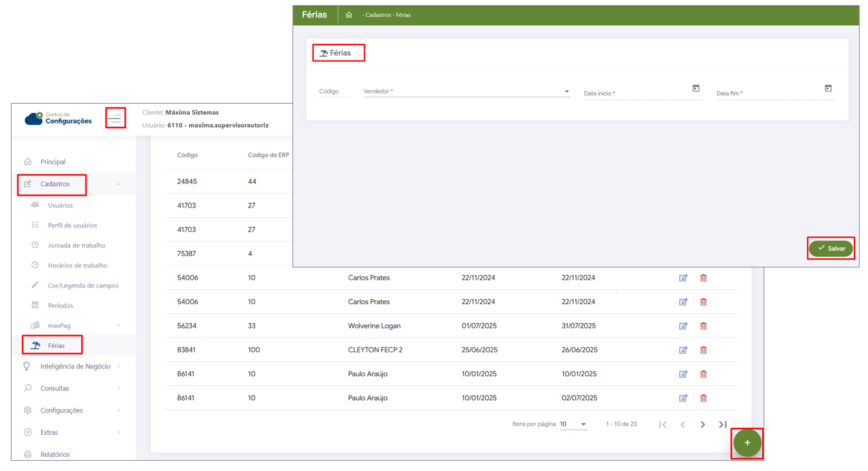Open the Data fim calendar picker

pyautogui.click(x=828, y=88)
